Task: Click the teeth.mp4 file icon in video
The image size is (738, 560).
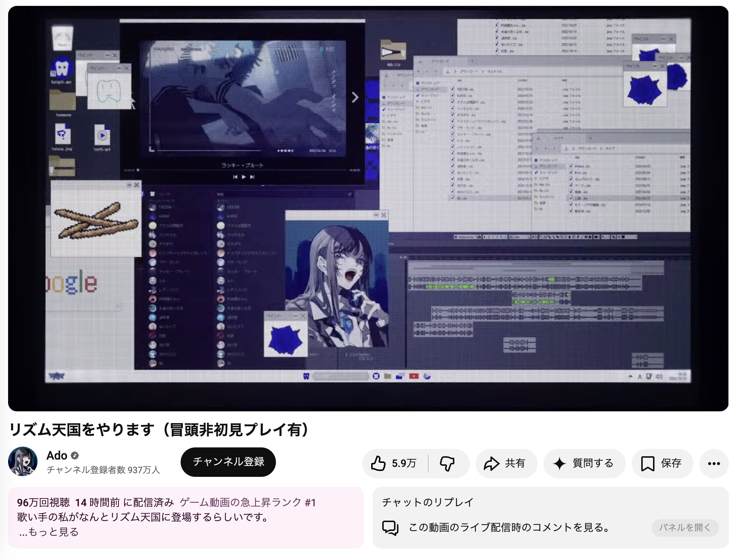Action: point(102,135)
